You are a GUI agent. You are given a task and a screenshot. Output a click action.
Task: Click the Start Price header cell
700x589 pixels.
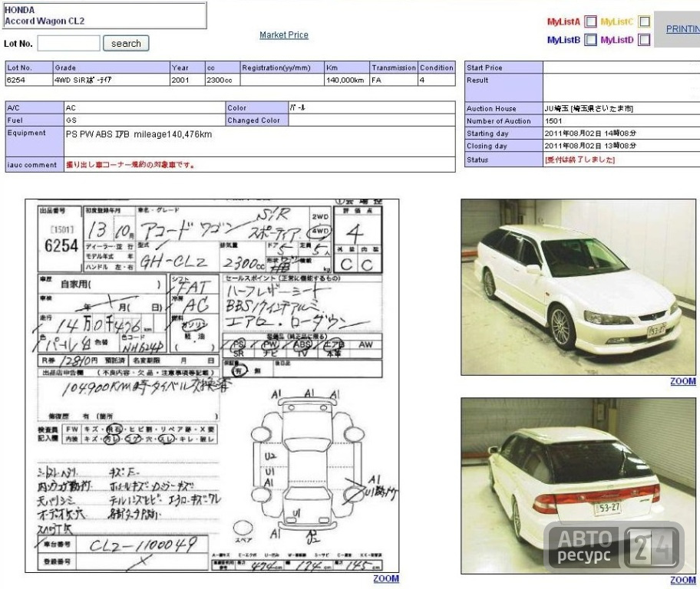point(504,67)
